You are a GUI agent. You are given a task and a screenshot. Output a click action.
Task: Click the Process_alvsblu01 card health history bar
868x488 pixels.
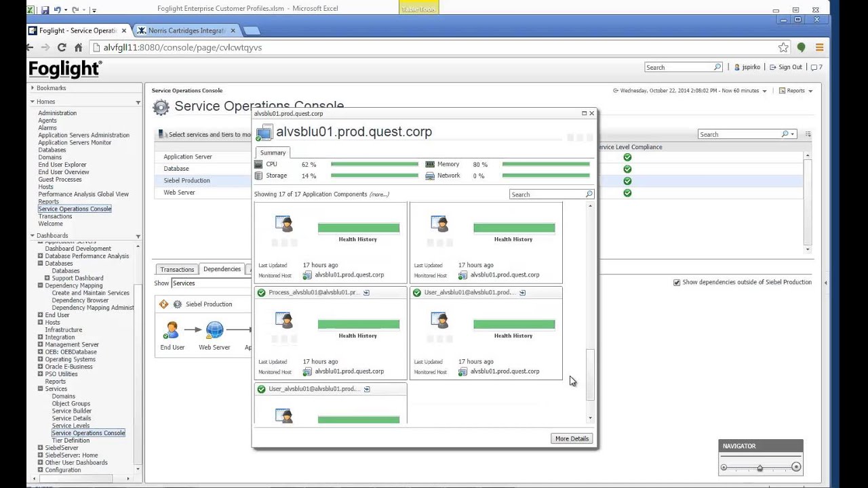click(359, 325)
